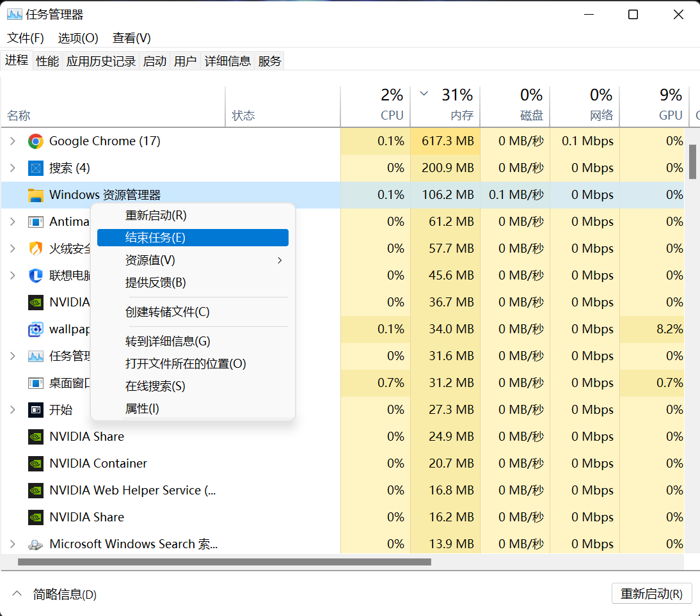This screenshot has height=616, width=700.
Task: Click the Microsoft Windows Search gears icon
Action: [x=36, y=544]
